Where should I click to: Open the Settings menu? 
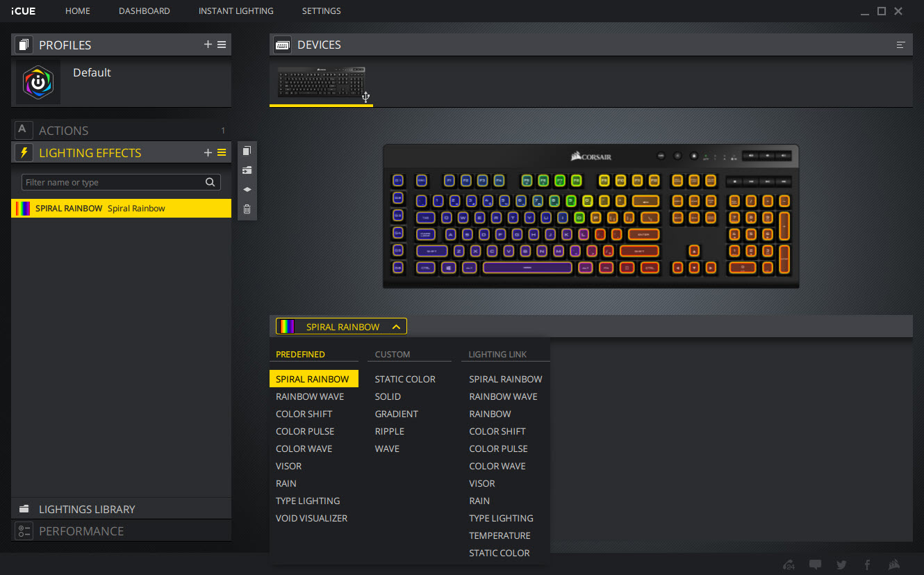tap(322, 11)
